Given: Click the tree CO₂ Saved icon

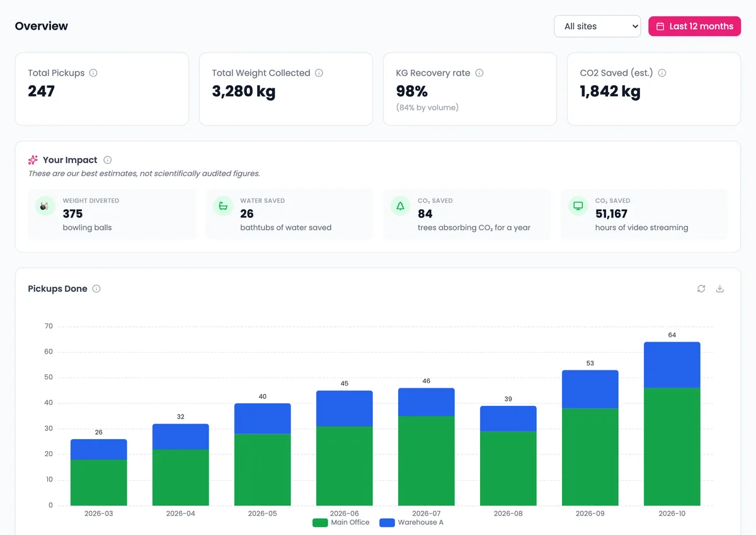Looking at the screenshot, I should 400,206.
